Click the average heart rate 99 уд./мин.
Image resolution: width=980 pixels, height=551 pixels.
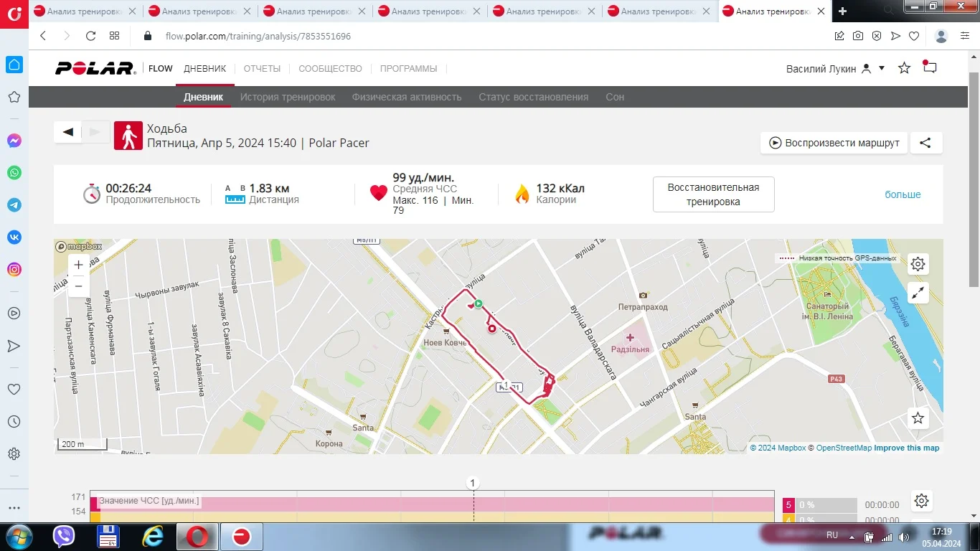pyautogui.click(x=423, y=177)
